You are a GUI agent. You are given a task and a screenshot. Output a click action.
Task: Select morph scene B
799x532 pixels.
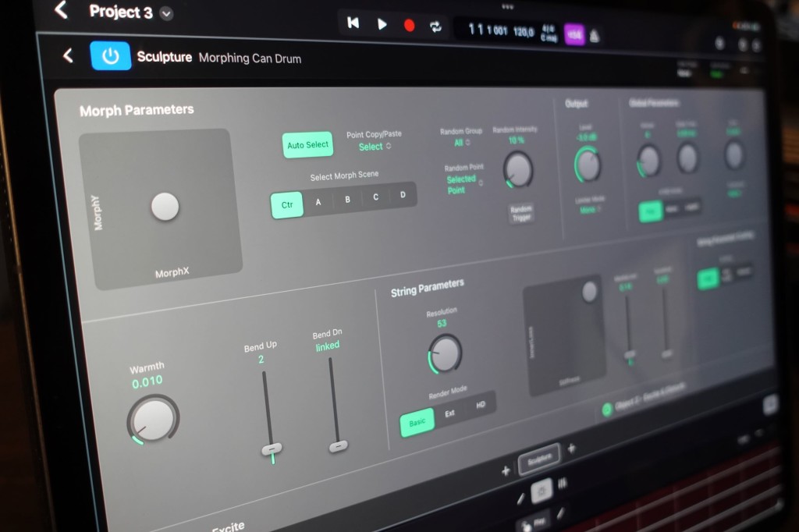[347, 200]
